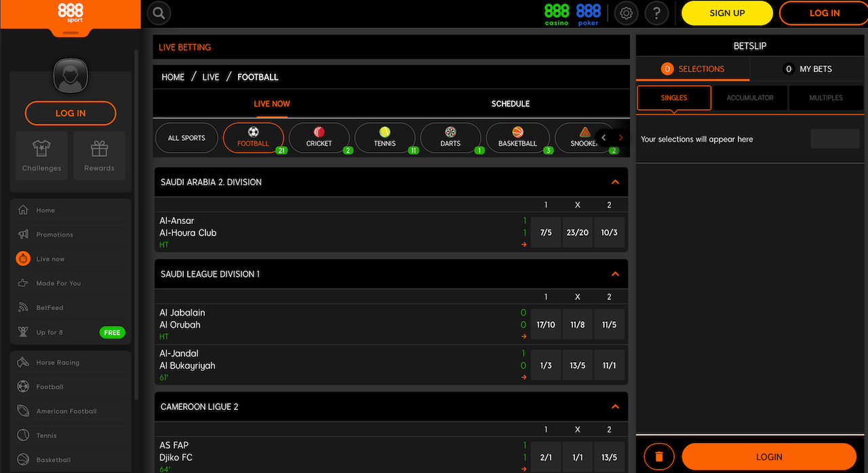The image size is (868, 473).
Task: Open 888 casino logo link
Action: [x=557, y=14]
